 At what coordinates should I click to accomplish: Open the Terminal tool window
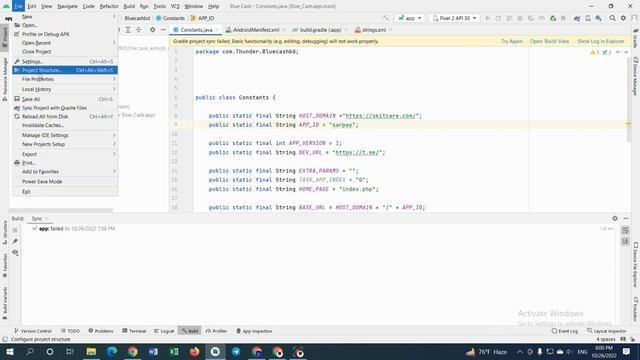[134, 331]
